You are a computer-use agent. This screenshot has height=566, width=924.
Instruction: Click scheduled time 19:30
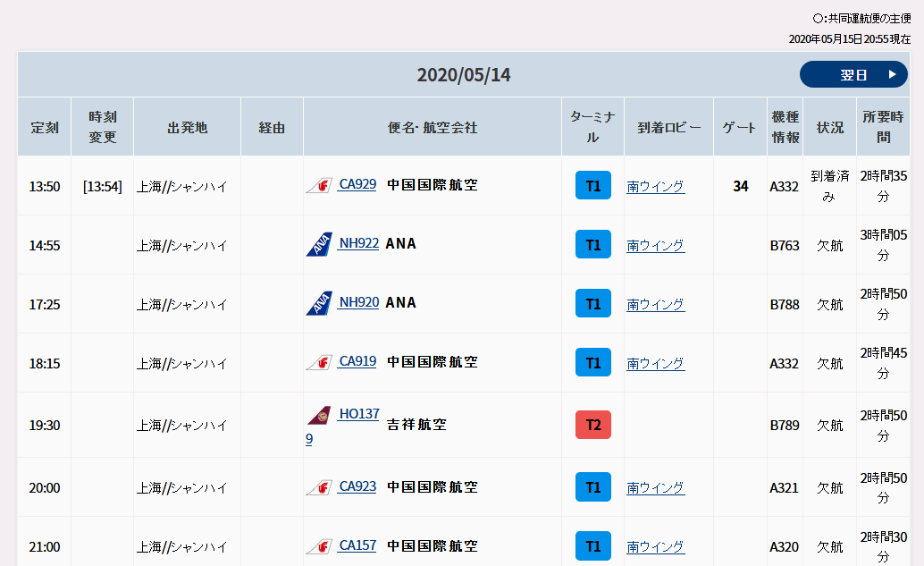[x=45, y=426]
